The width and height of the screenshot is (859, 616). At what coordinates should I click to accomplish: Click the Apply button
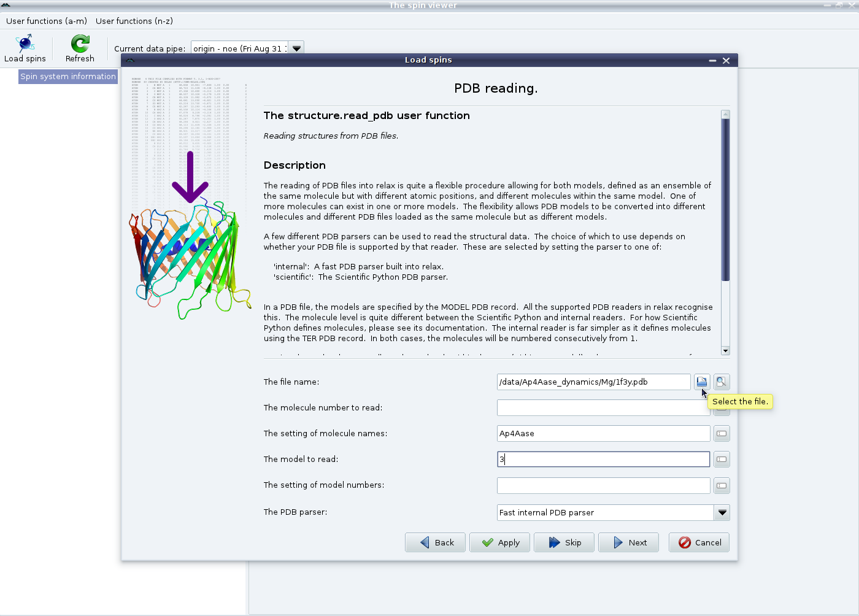tap(500, 542)
